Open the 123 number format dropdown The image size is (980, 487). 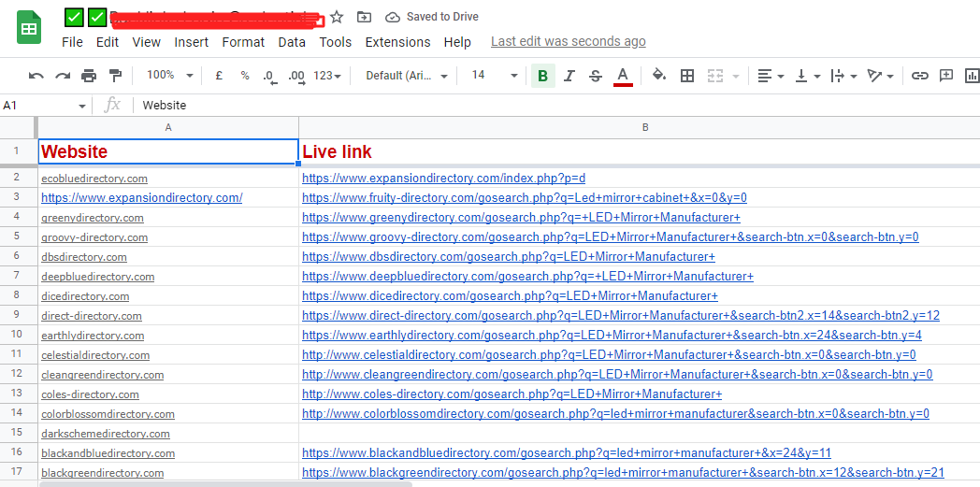pyautogui.click(x=327, y=76)
